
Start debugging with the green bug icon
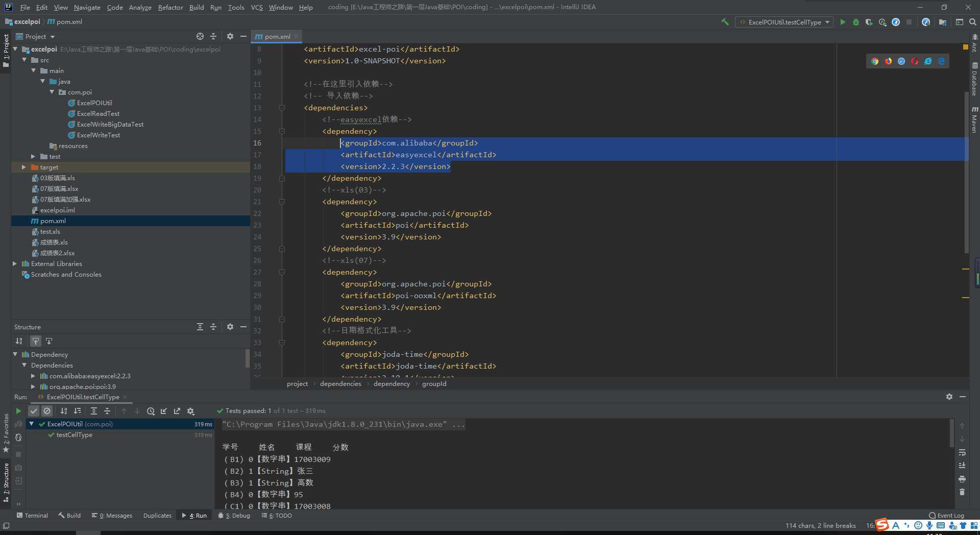click(856, 22)
